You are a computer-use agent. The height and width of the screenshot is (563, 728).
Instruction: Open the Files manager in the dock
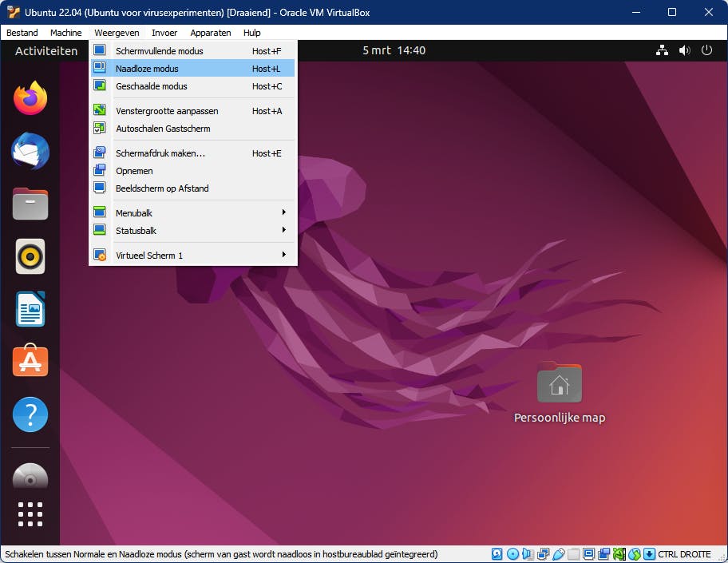click(30, 204)
